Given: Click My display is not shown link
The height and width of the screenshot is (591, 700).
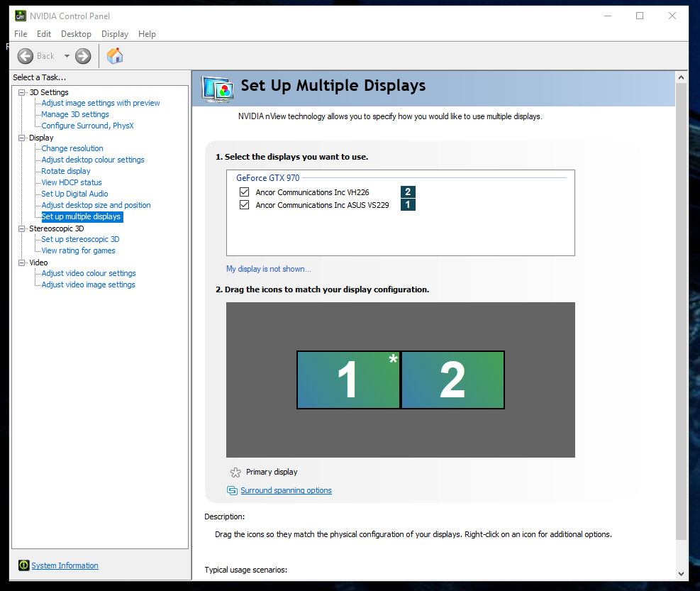Looking at the screenshot, I should pos(269,269).
